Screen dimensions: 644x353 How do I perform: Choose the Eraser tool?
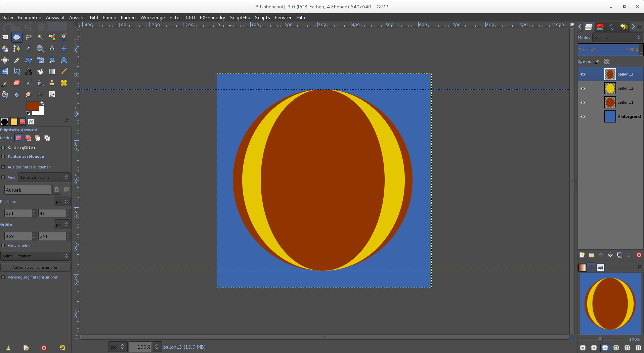[x=16, y=83]
